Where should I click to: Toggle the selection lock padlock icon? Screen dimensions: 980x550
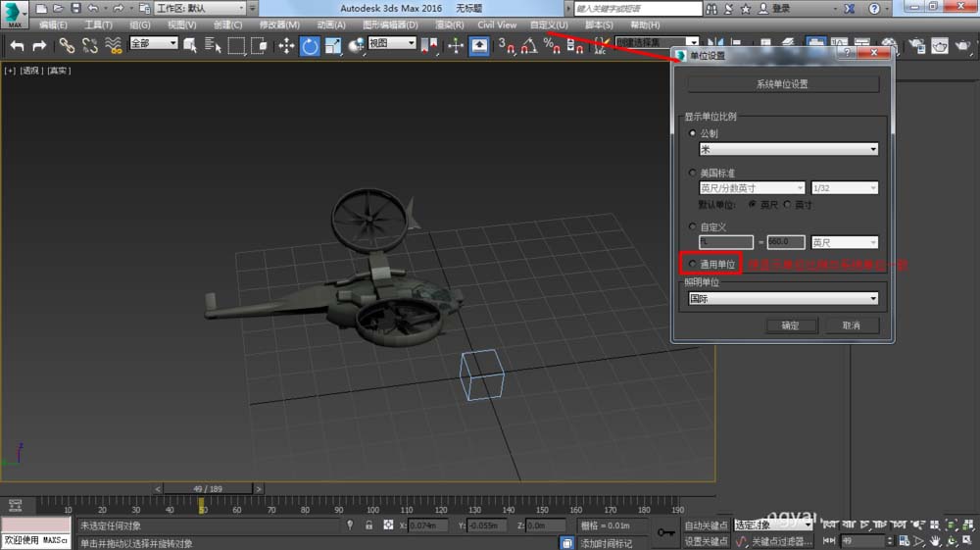tap(368, 525)
